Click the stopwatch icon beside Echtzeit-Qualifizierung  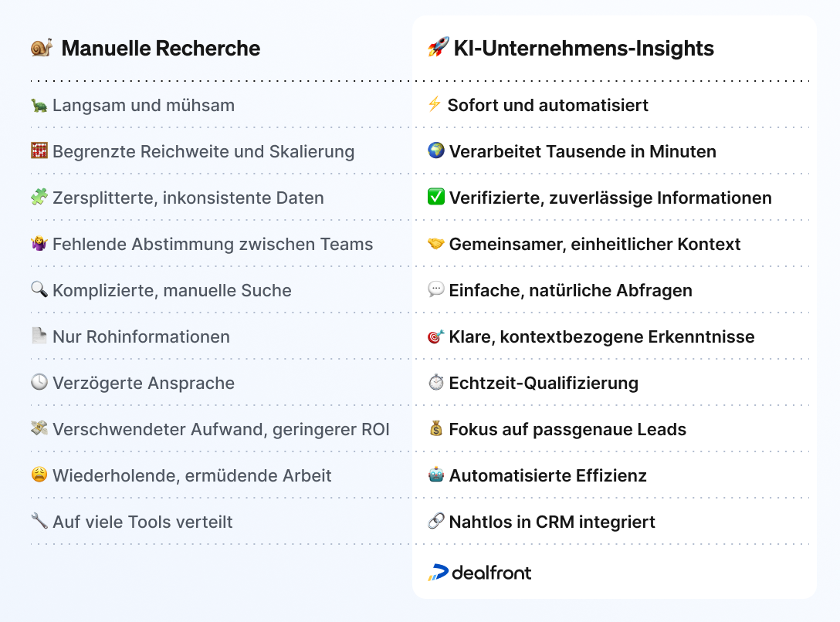click(436, 382)
